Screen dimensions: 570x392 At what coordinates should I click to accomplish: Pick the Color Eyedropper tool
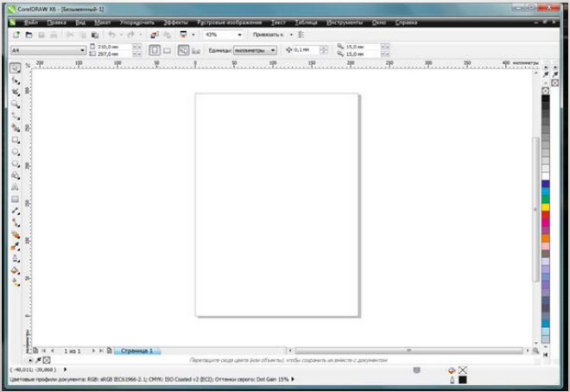click(16, 247)
